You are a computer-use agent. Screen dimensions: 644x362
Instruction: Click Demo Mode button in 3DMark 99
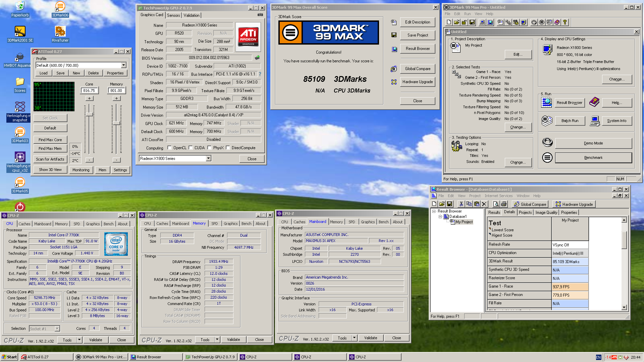click(593, 143)
